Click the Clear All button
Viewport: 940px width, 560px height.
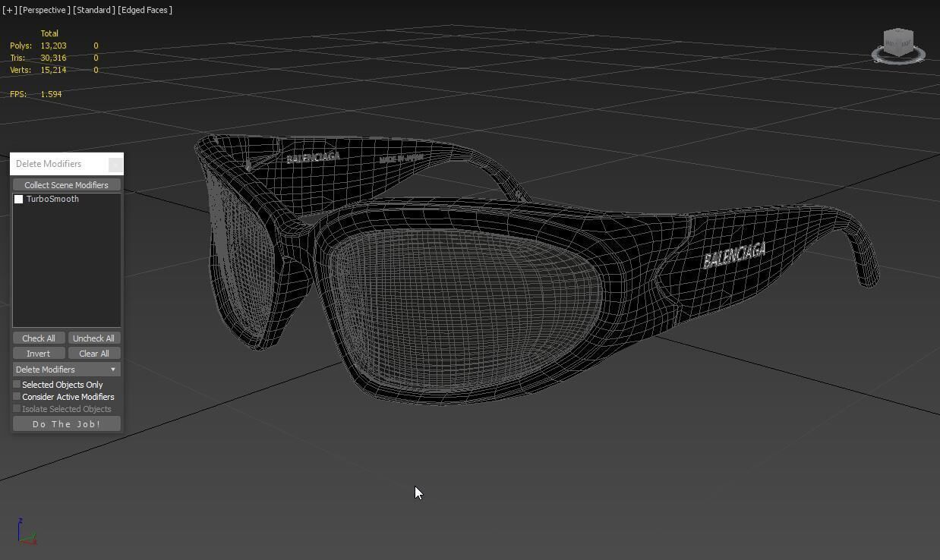click(93, 354)
